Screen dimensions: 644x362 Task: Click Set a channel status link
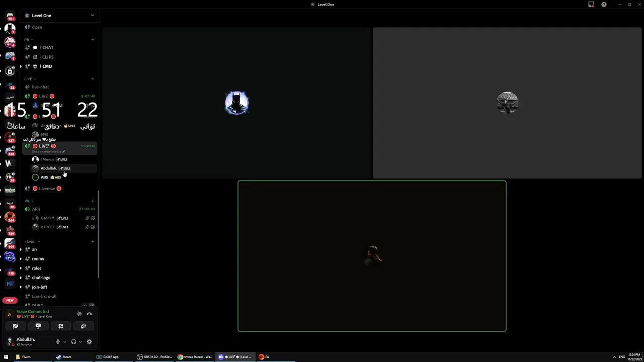tap(48, 151)
